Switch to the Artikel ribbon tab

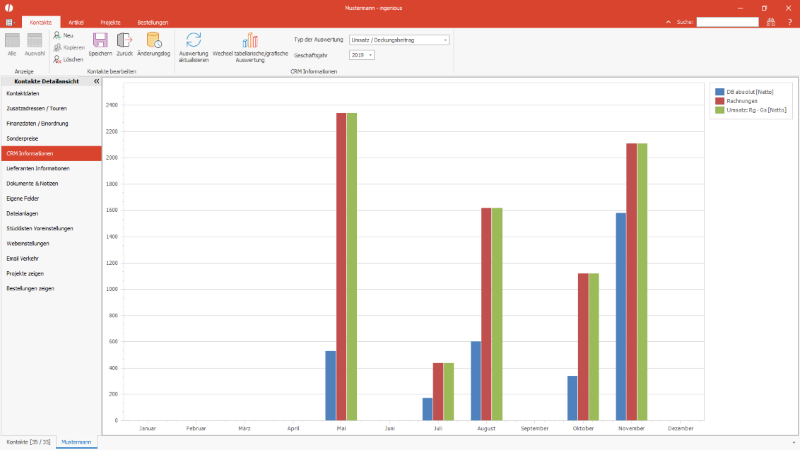76,22
